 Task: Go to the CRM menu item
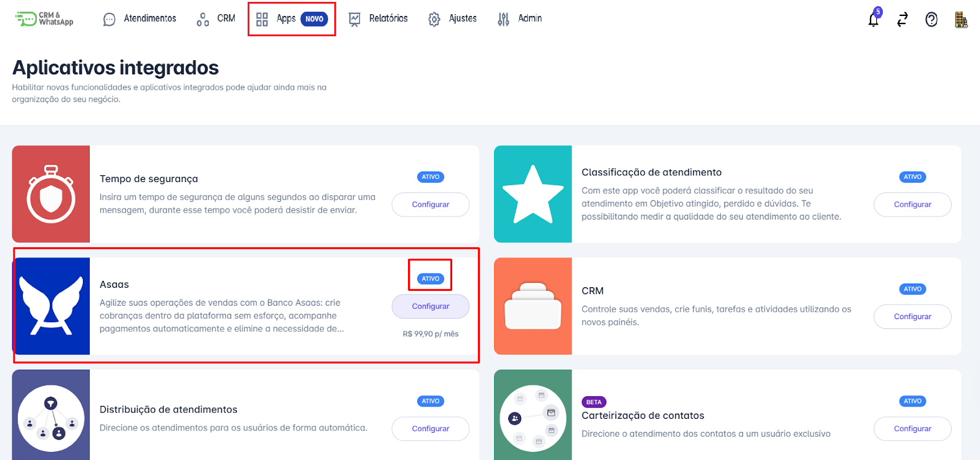click(216, 19)
